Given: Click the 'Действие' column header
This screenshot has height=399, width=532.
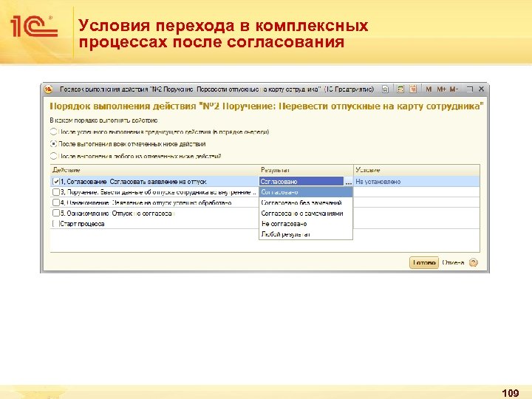Looking at the screenshot, I should (x=154, y=170).
